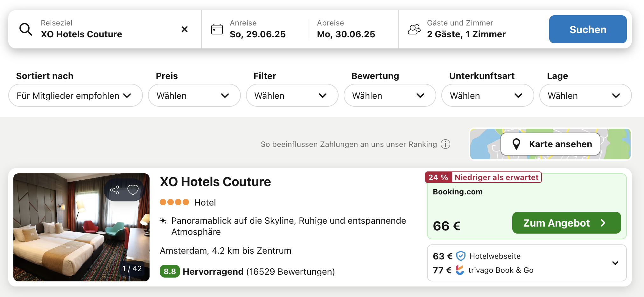Click the Hotelwebseite shield icon
The width and height of the screenshot is (644, 297).
tap(461, 256)
